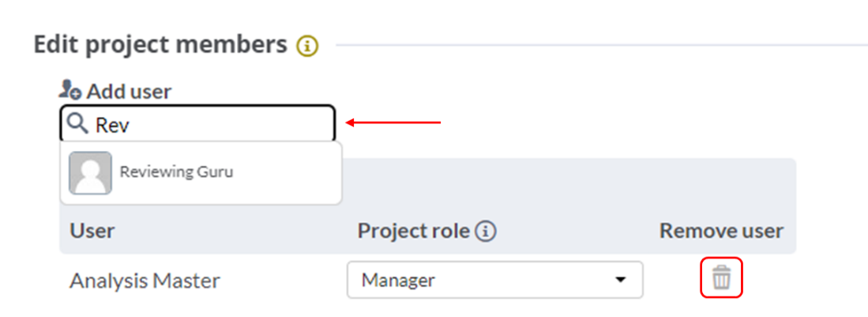Click the Add user person icon
Image resolution: width=868 pixels, height=317 pixels.
pos(71,92)
